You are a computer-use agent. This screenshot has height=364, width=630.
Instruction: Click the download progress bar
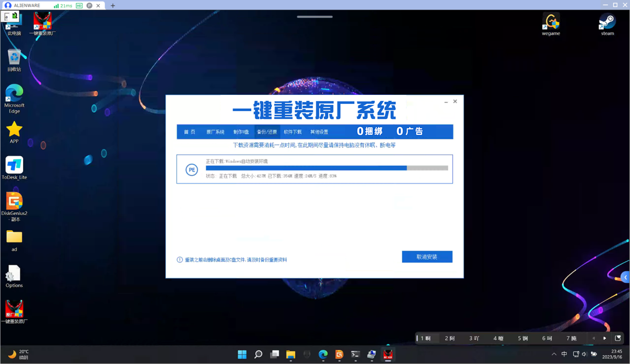click(327, 168)
